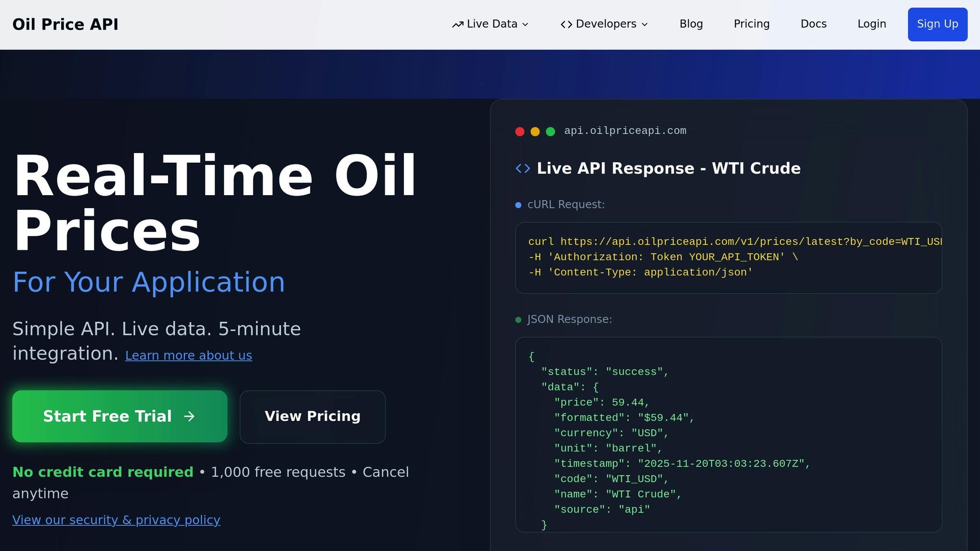Click the api.oilpriceapi.com address text
Image resolution: width=980 pixels, height=551 pixels.
point(625,131)
